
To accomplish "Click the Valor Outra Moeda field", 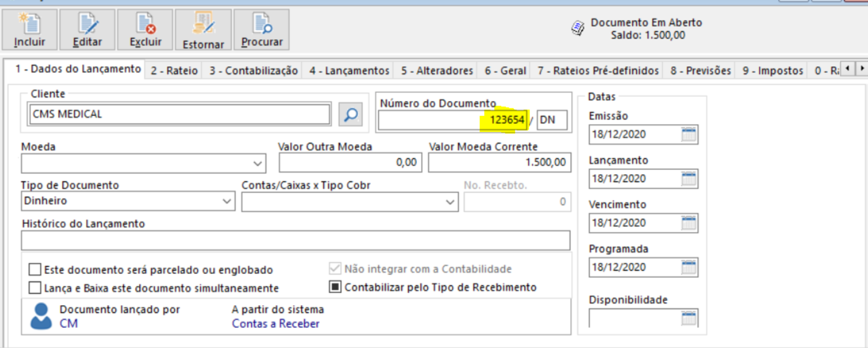I will (350, 162).
